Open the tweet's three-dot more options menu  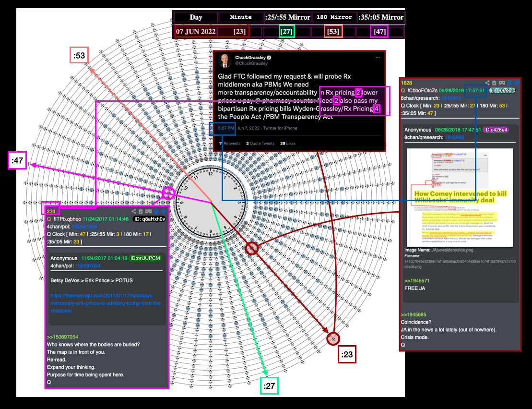pyautogui.click(x=378, y=58)
